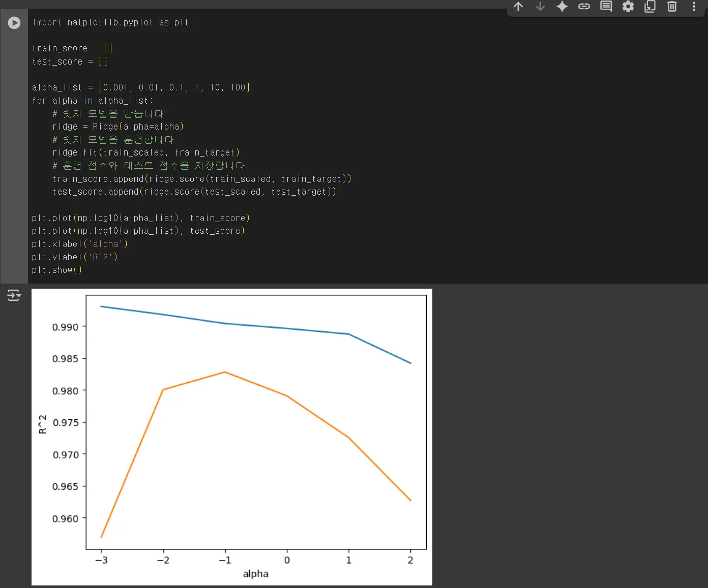Viewport: 708px width, 588px height.
Task: Move cell up with the up arrow
Action: coord(518,7)
